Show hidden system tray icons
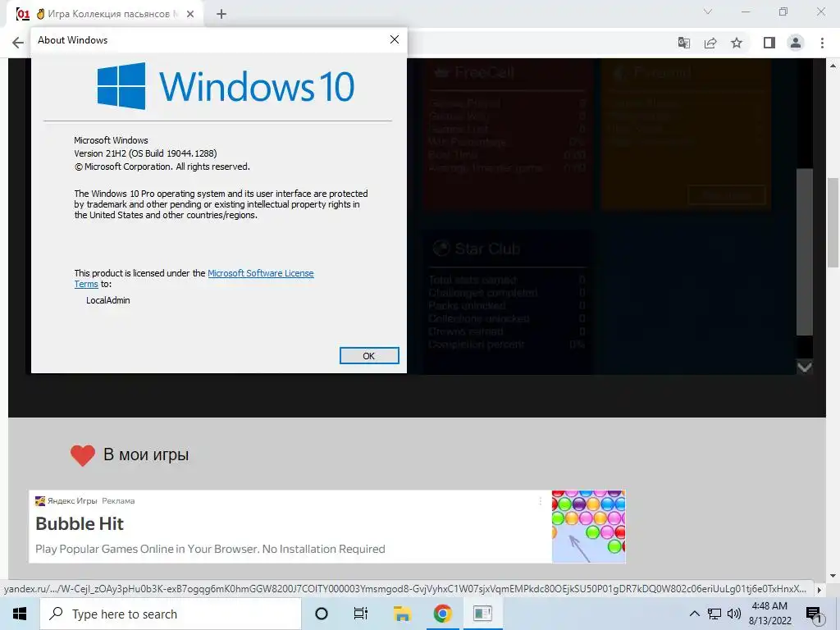840x630 pixels. tap(694, 614)
